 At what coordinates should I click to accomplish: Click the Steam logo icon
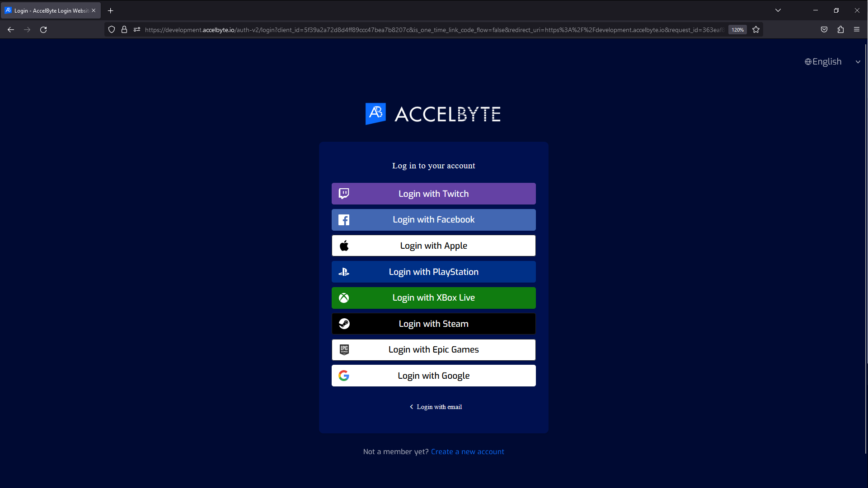point(344,324)
